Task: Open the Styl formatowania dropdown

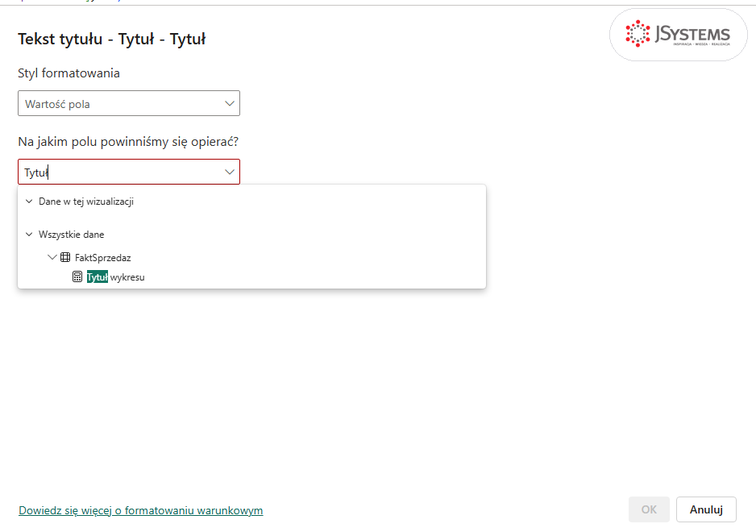Action: click(129, 103)
